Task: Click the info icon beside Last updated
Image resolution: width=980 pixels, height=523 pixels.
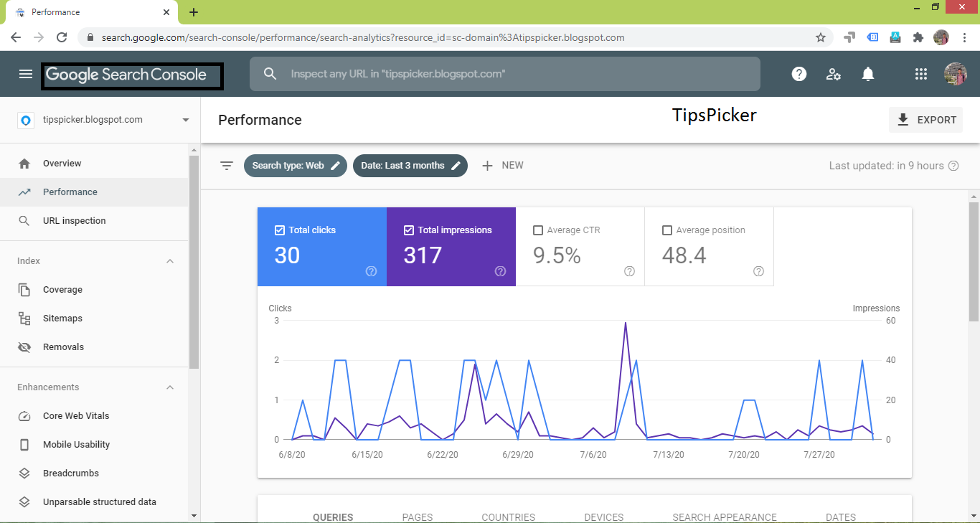Action: tap(953, 166)
